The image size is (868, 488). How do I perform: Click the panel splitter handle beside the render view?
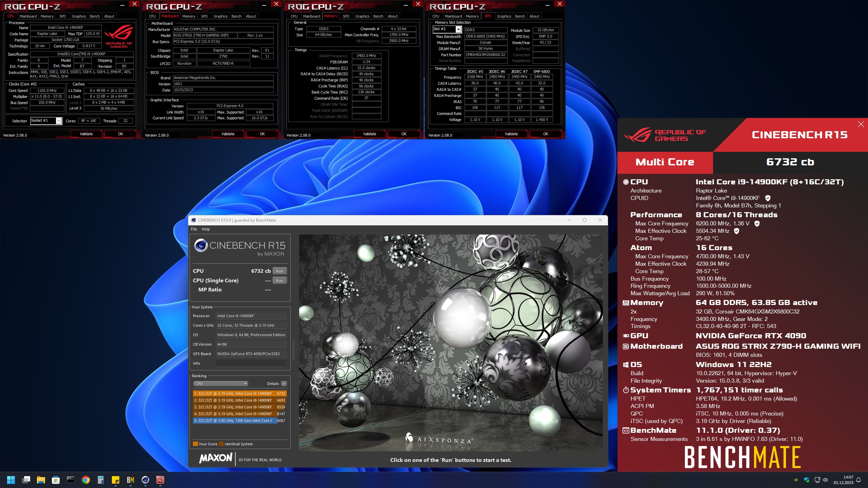click(x=293, y=350)
